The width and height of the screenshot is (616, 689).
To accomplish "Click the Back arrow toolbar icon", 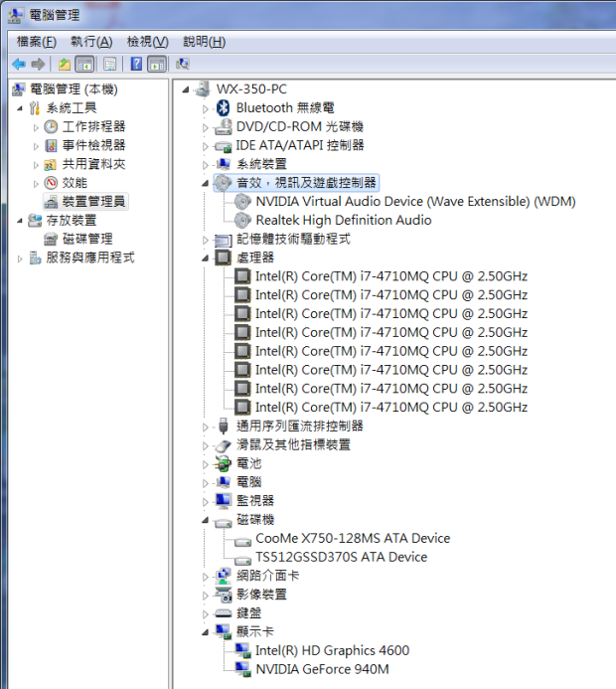I will [x=19, y=65].
